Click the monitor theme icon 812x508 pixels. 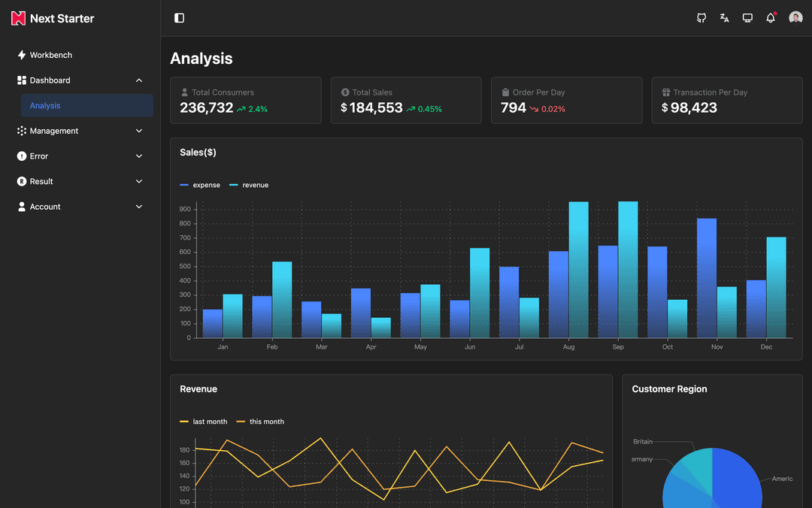click(747, 18)
